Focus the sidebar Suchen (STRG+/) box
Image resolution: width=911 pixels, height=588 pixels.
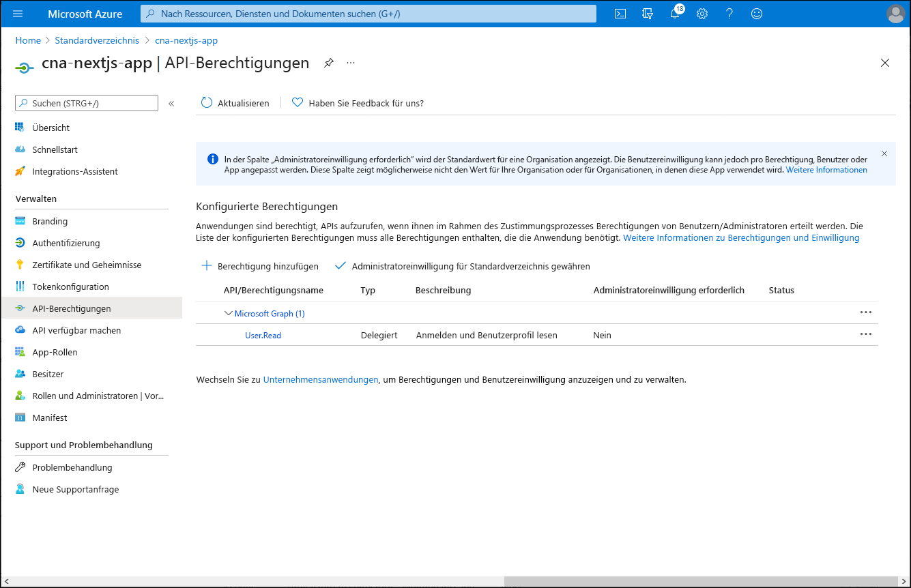(x=87, y=103)
